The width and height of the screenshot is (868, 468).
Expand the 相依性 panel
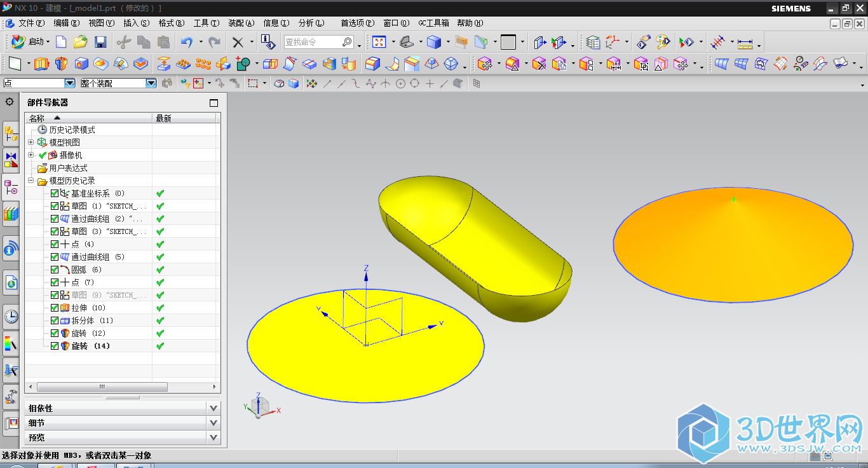click(214, 408)
